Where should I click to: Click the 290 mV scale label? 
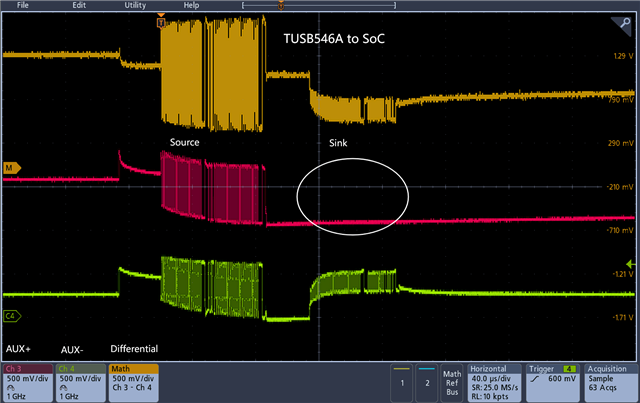click(x=620, y=143)
